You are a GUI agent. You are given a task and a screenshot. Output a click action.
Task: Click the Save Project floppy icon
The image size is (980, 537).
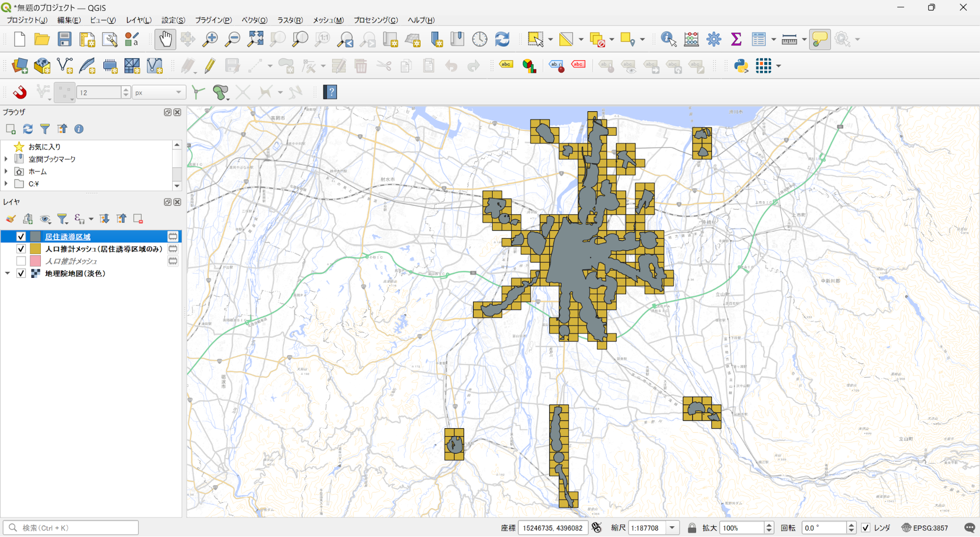pyautogui.click(x=64, y=39)
